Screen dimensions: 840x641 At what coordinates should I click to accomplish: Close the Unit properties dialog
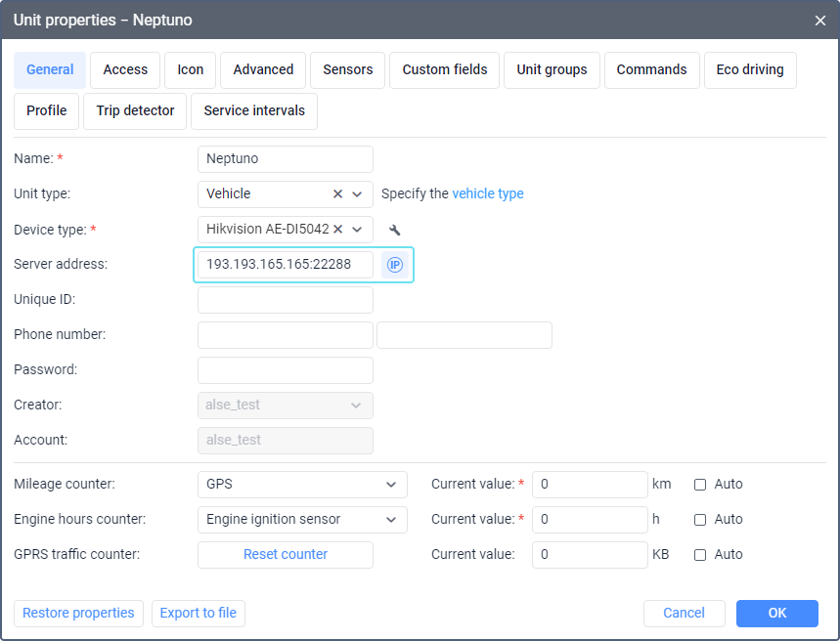pos(819,21)
